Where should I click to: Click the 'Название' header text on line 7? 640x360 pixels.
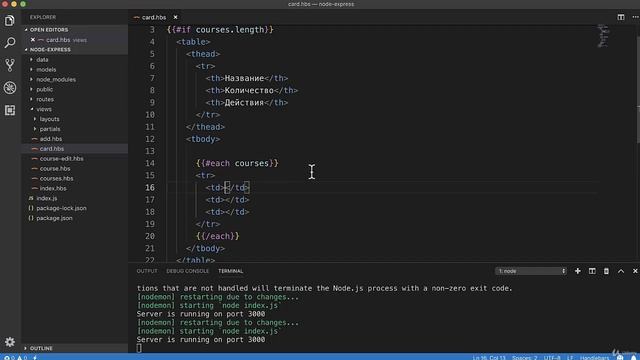244,78
